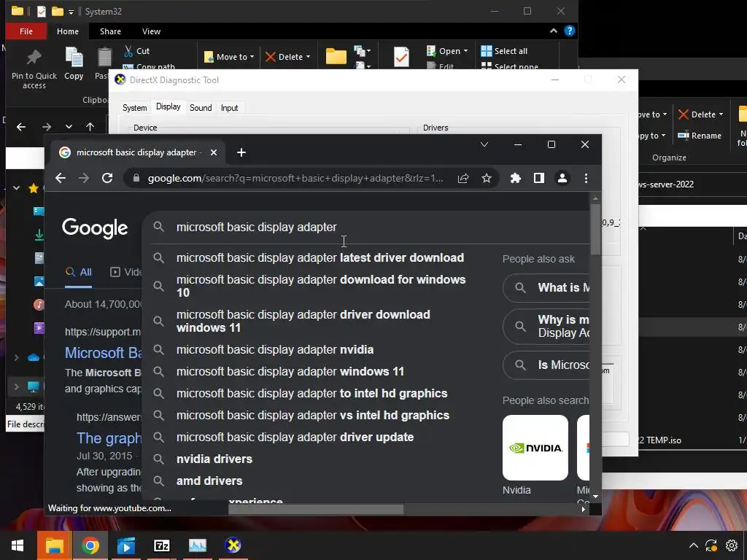Open Chrome tab search chevron
Image resolution: width=747 pixels, height=560 pixels.
[x=484, y=144]
